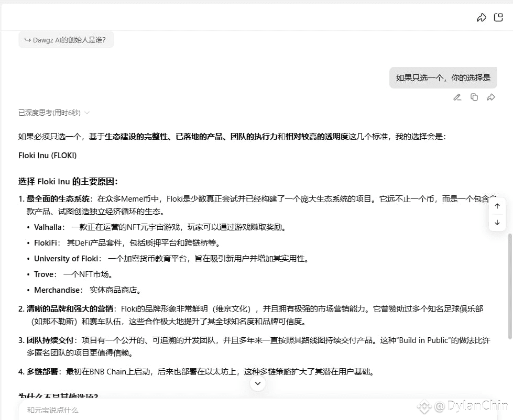Select the user message 如果只选一个,你的选择是
The height and width of the screenshot is (420, 513).
coord(443,78)
